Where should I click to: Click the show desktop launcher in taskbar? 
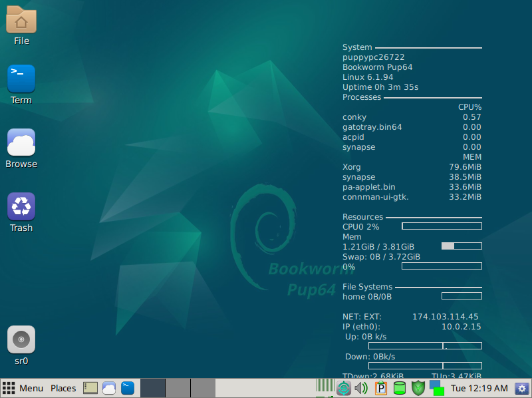pos(90,388)
